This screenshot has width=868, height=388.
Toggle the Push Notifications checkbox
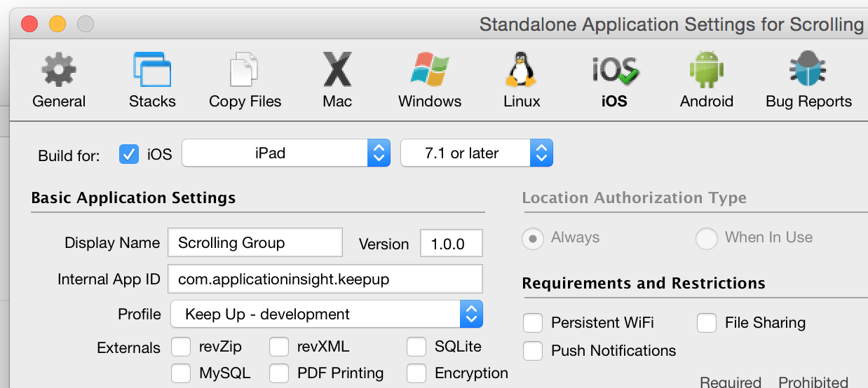[533, 351]
